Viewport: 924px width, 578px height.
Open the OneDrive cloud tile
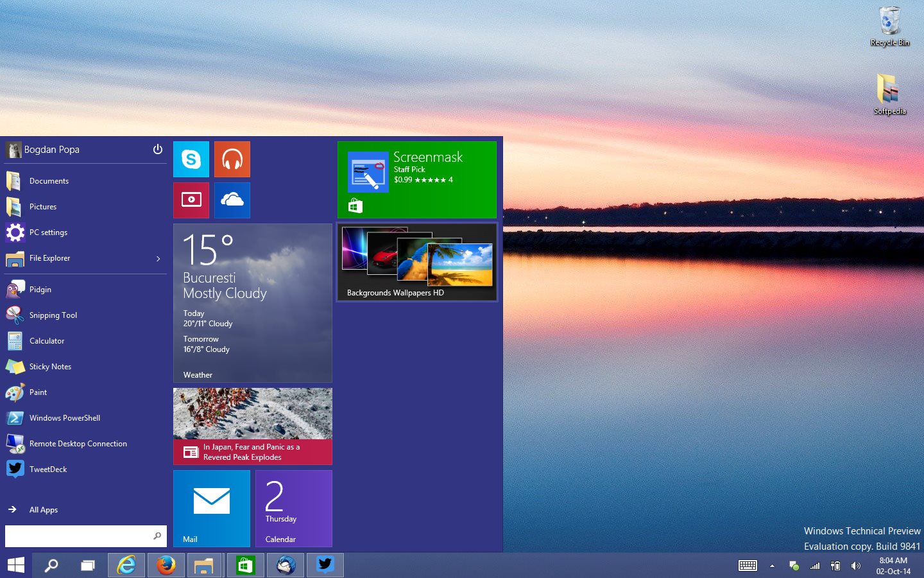click(x=232, y=200)
